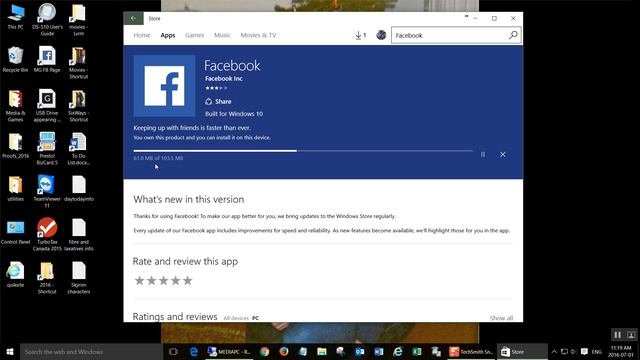Open This PC desktop icon
640x360 pixels.
click(x=16, y=17)
